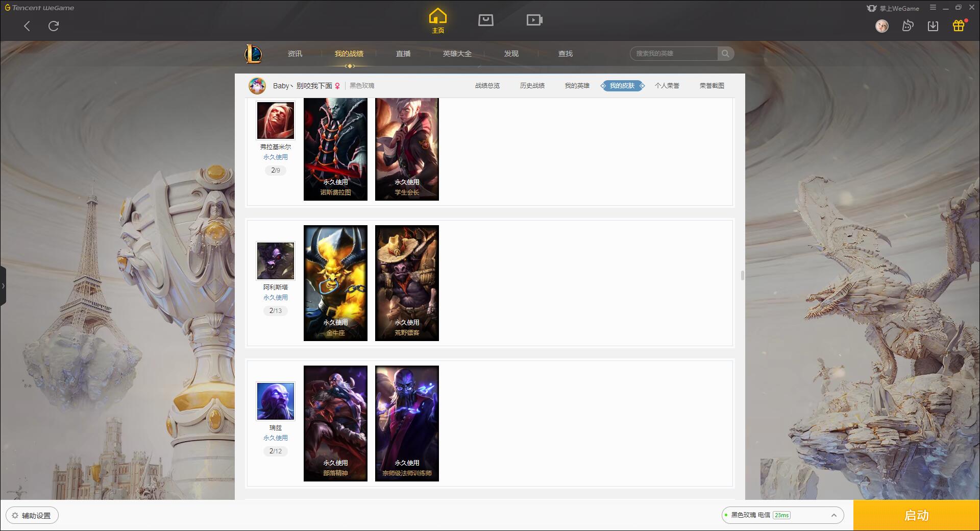
Task: Open the 荒野镖客 skin card
Action: [x=407, y=283]
